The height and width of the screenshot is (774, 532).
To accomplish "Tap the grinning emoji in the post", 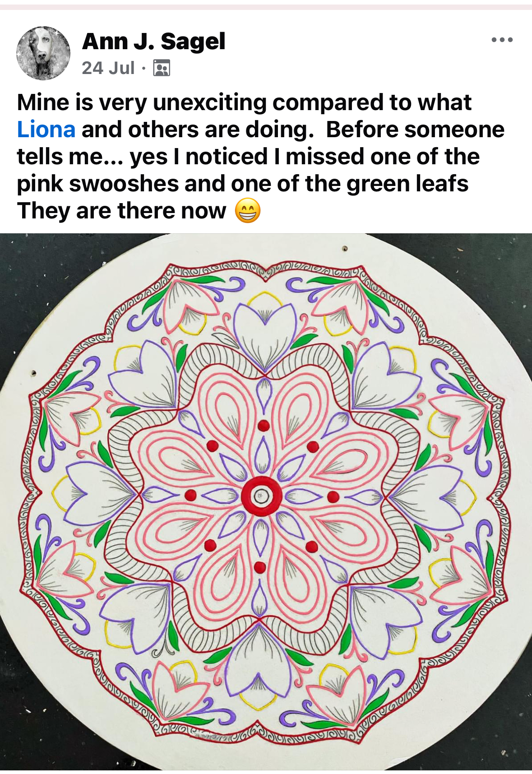I will (x=248, y=211).
